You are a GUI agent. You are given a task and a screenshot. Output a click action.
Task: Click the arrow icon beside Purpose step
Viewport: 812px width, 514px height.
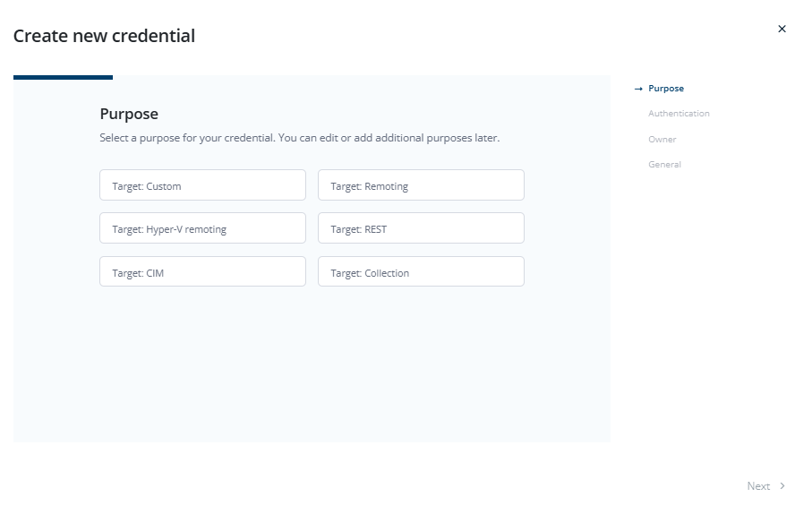click(638, 90)
